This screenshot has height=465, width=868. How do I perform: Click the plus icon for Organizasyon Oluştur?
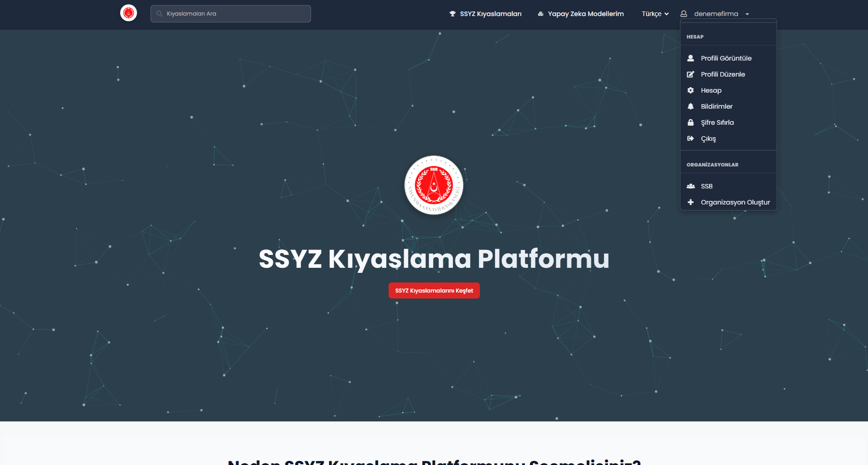pos(690,202)
